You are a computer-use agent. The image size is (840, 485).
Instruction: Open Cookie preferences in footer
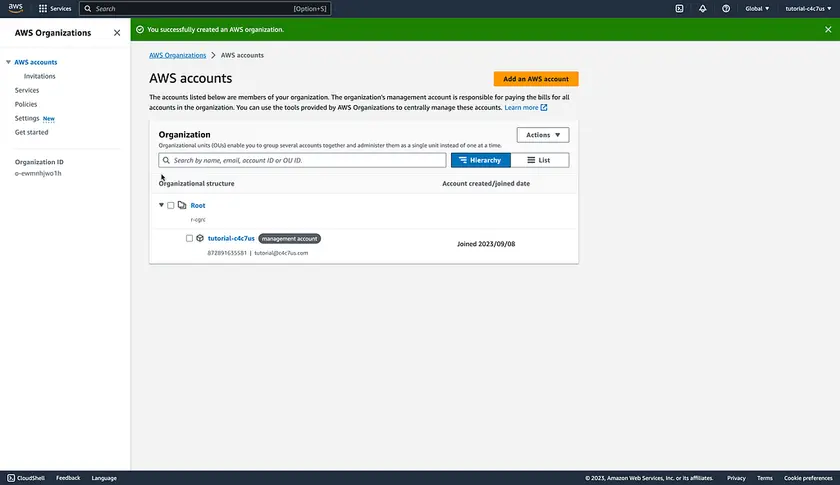pyautogui.click(x=808, y=477)
